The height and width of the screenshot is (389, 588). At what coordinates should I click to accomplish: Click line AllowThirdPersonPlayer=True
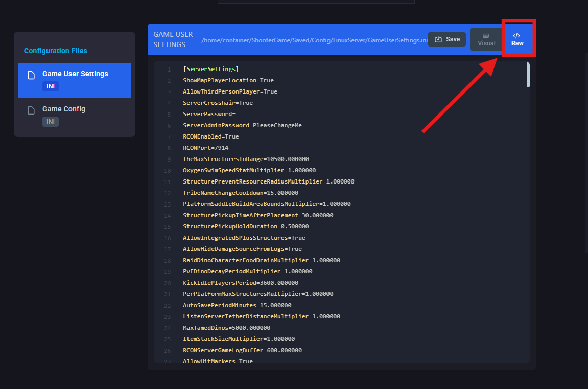pyautogui.click(x=230, y=91)
